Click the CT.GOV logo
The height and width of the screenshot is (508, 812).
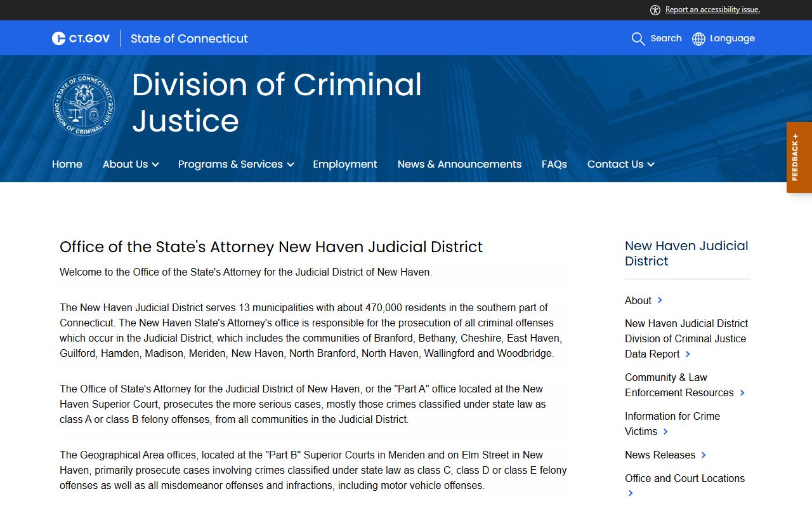(81, 39)
